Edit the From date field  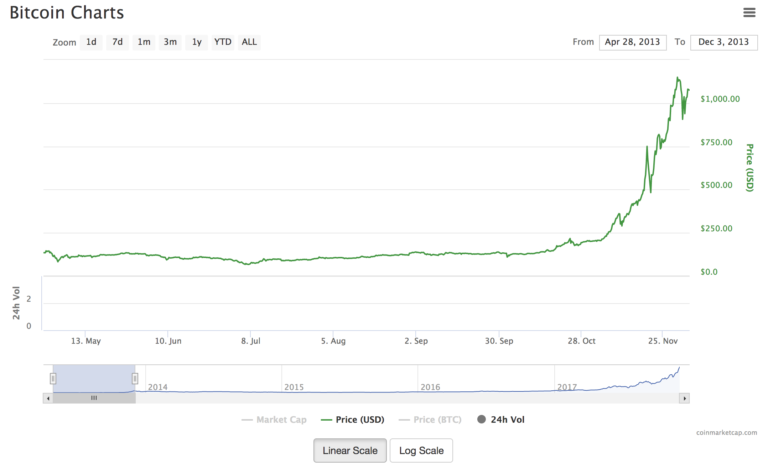(633, 42)
